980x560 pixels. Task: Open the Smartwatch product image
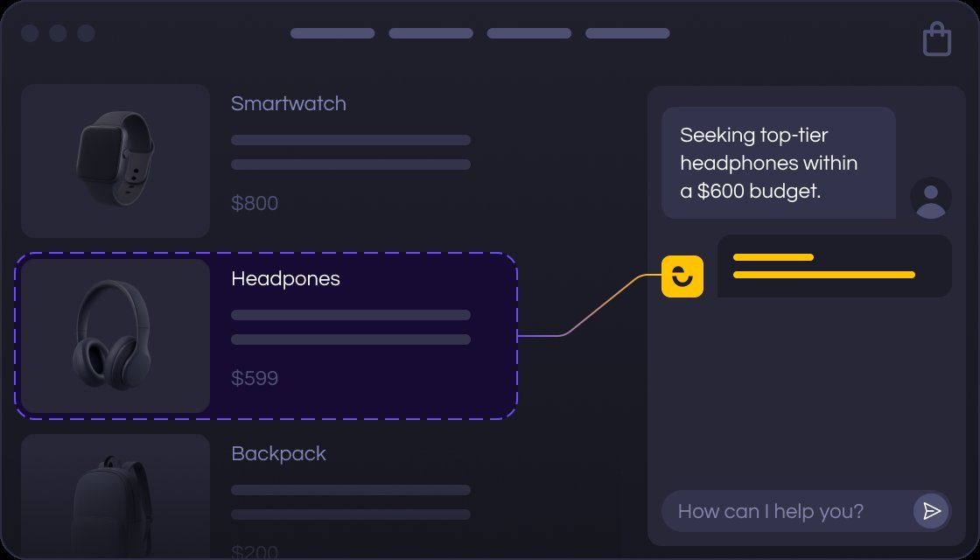click(x=115, y=161)
